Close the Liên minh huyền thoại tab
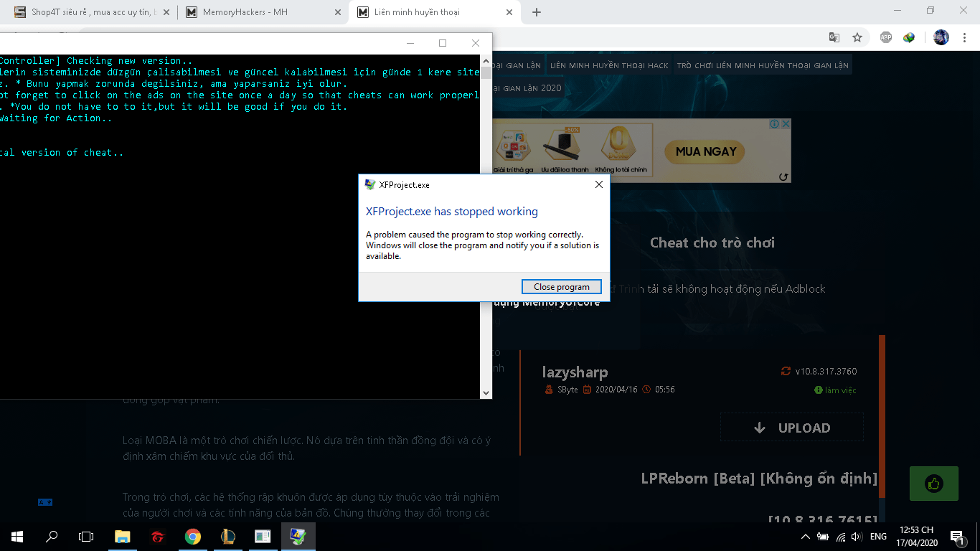Screen dimensions: 980x551 tap(509, 12)
